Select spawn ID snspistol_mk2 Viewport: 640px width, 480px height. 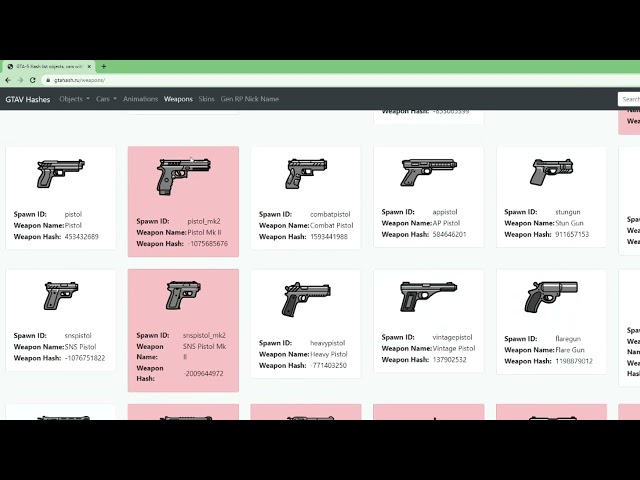point(204,336)
